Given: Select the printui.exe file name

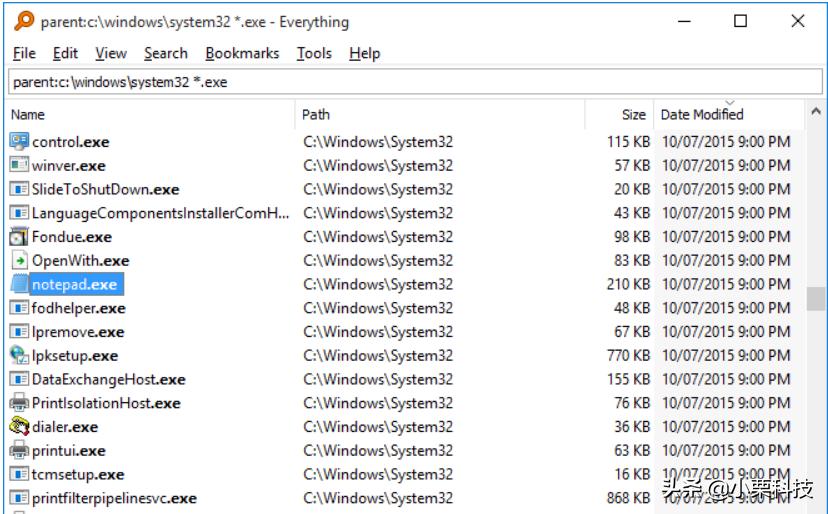Looking at the screenshot, I should 69,451.
